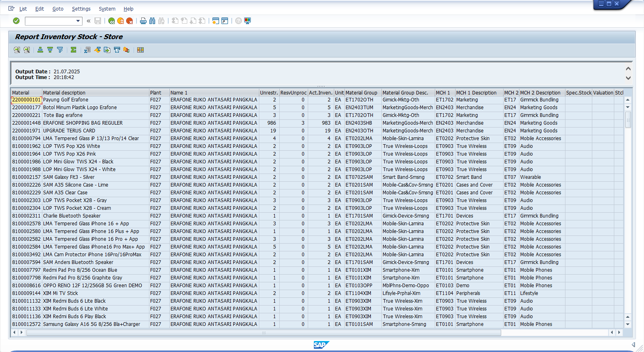Click the Material Group column header
Viewport: 644px width, 352px height.
(361, 92)
